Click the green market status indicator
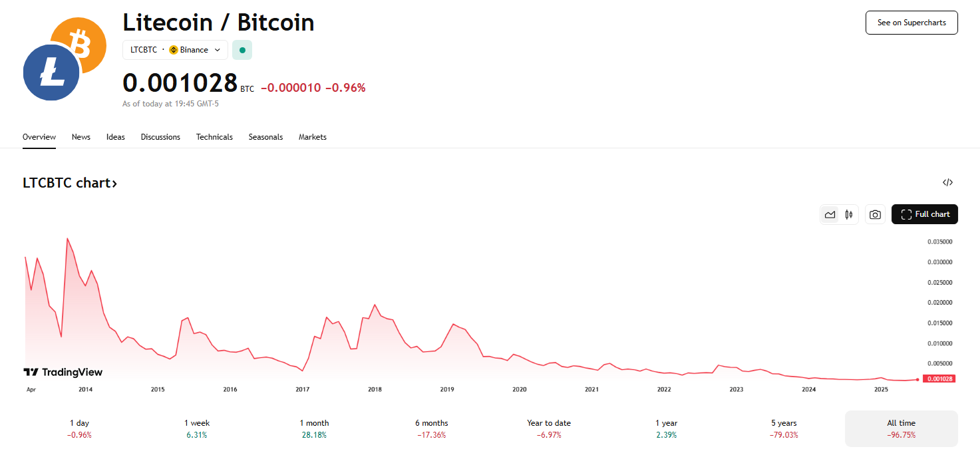The image size is (980, 465). 242,50
